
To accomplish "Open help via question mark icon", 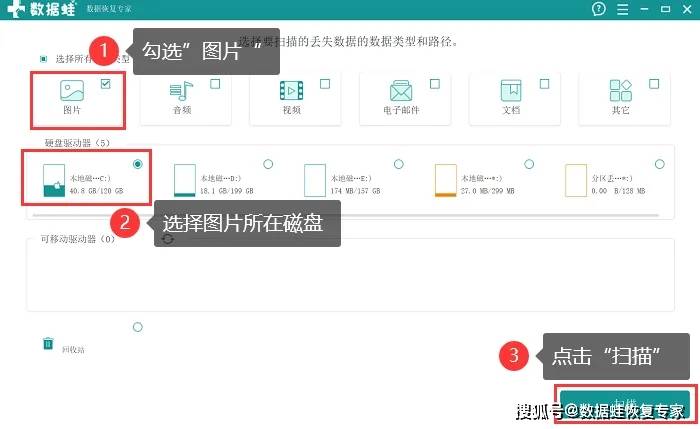I will 599,8.
